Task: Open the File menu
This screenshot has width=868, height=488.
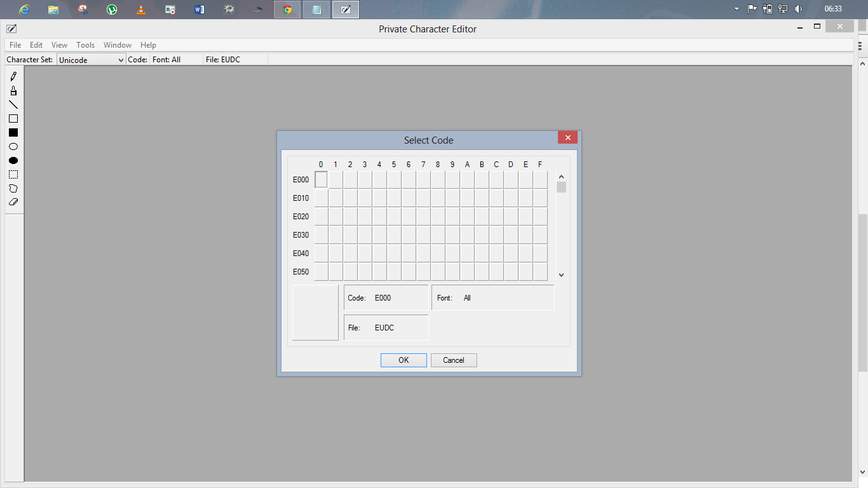Action: (x=15, y=45)
